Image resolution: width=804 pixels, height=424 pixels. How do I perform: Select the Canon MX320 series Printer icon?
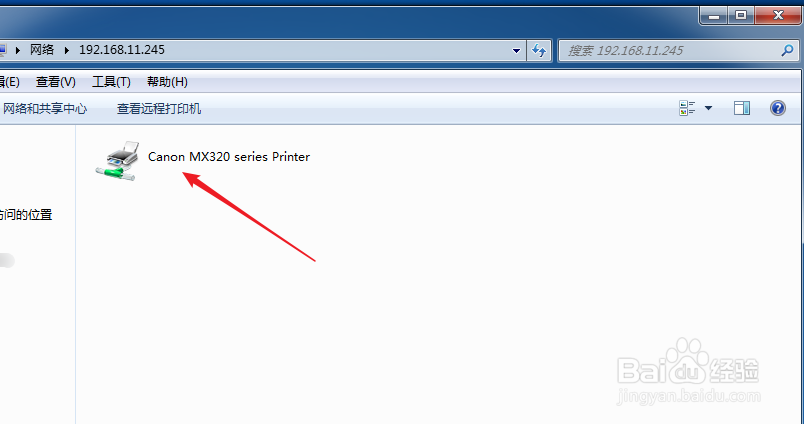pos(117,161)
